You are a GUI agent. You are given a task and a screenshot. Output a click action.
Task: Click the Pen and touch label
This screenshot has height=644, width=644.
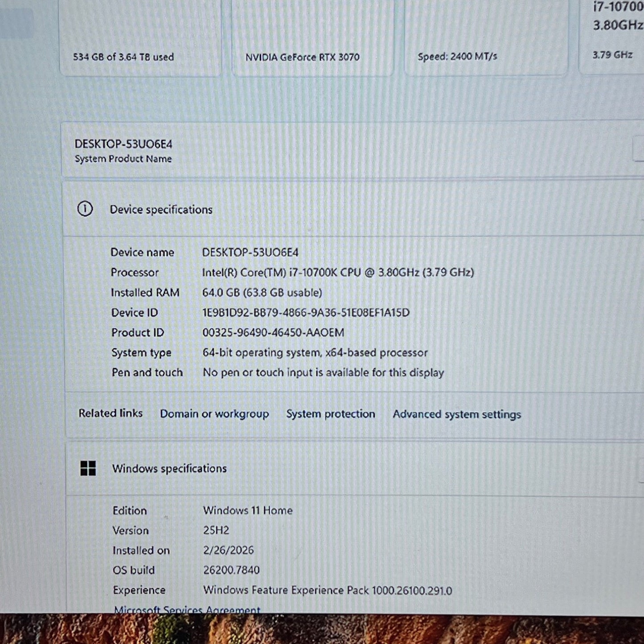coord(147,372)
